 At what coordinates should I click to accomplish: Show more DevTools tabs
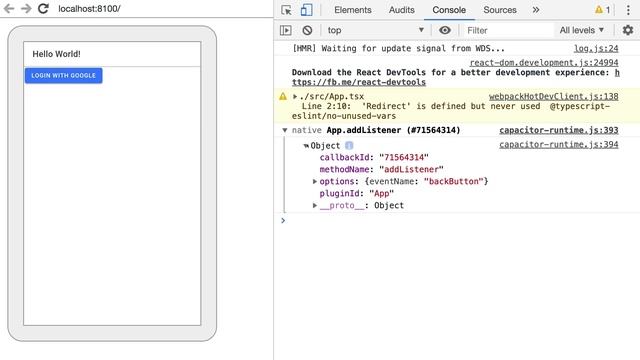tap(536, 10)
